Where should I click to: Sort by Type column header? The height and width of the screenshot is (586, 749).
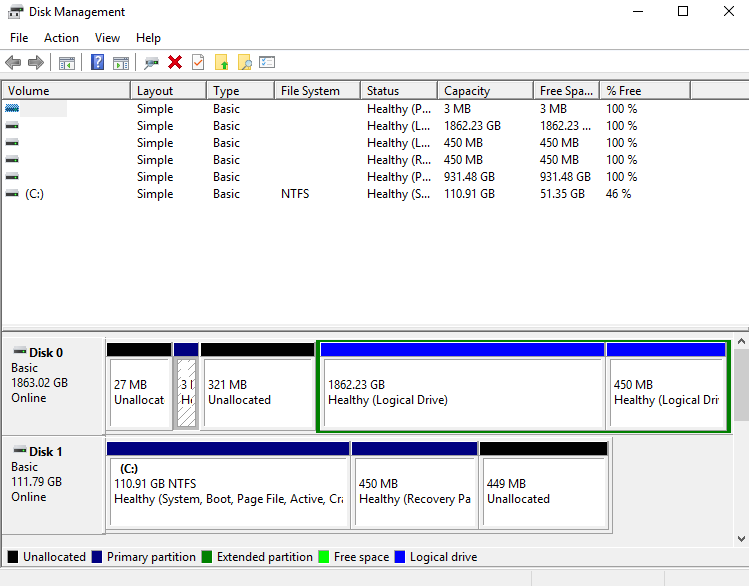(241, 90)
